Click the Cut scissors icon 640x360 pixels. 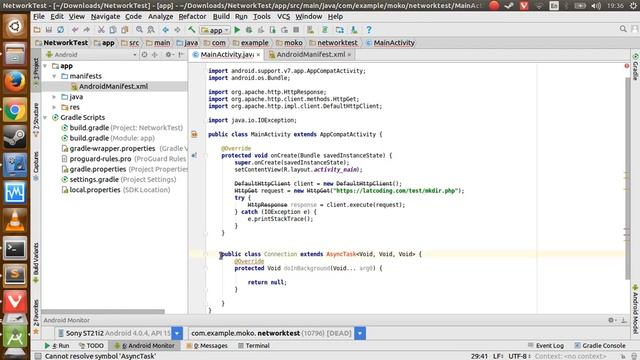pyautogui.click(x=101, y=30)
